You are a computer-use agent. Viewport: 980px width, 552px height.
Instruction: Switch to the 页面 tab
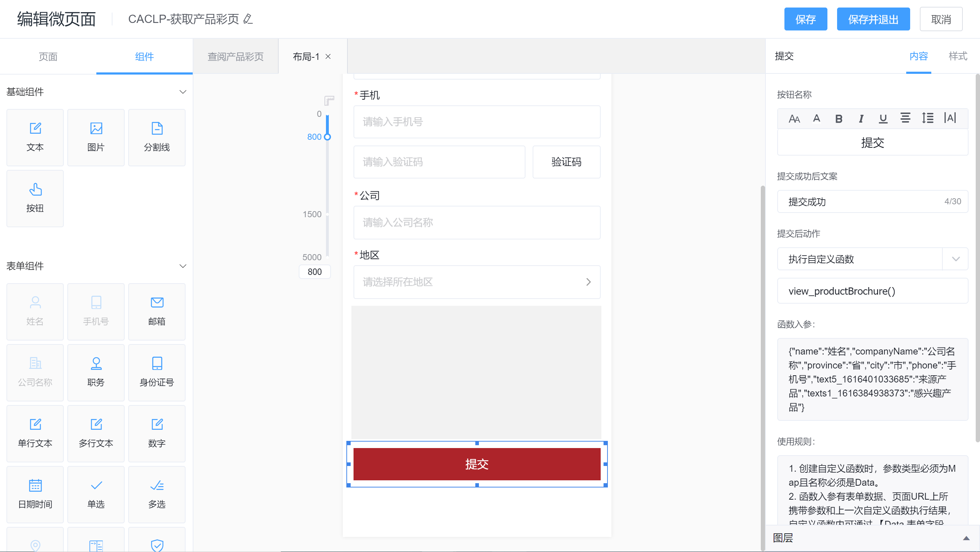coord(48,56)
